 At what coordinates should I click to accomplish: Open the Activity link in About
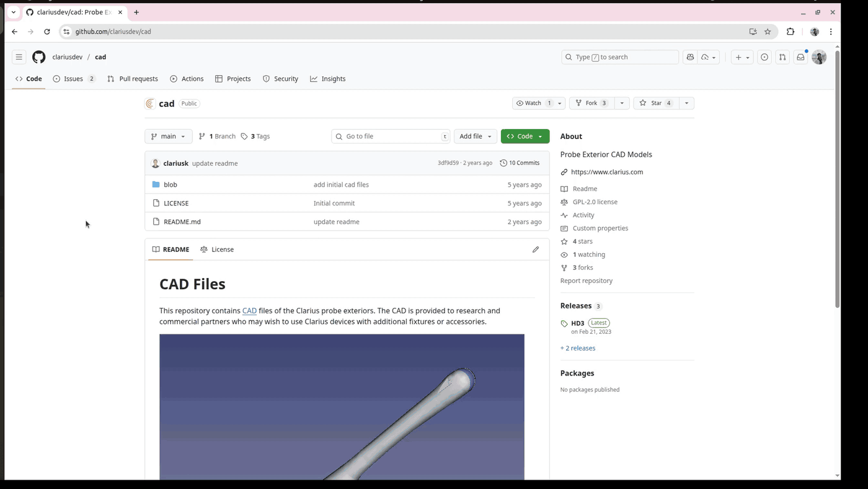point(583,215)
